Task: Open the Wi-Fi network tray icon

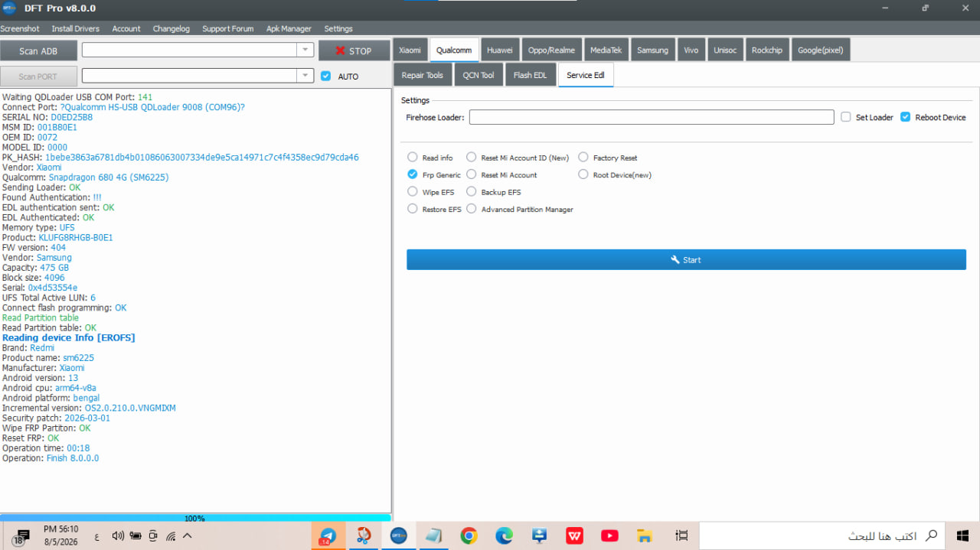Action: 171,536
